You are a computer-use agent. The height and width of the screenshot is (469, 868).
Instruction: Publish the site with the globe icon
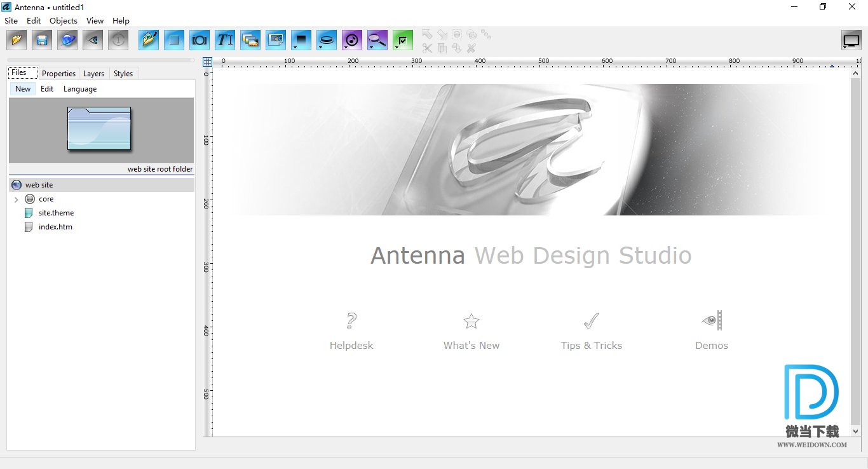pyautogui.click(x=67, y=40)
